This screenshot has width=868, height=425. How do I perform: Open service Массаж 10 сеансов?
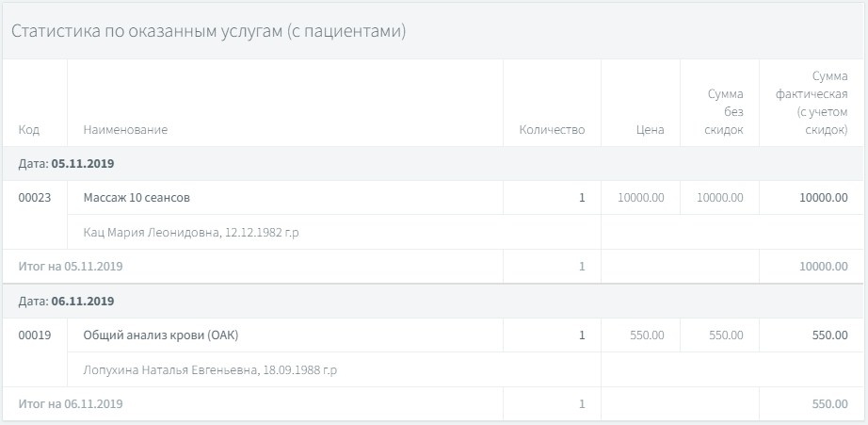tap(137, 197)
